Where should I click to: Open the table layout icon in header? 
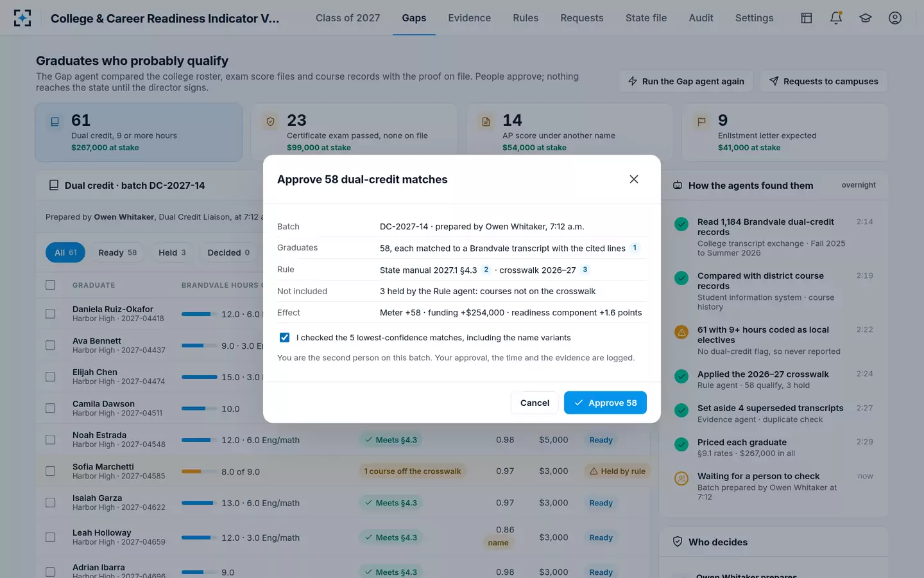click(x=807, y=18)
